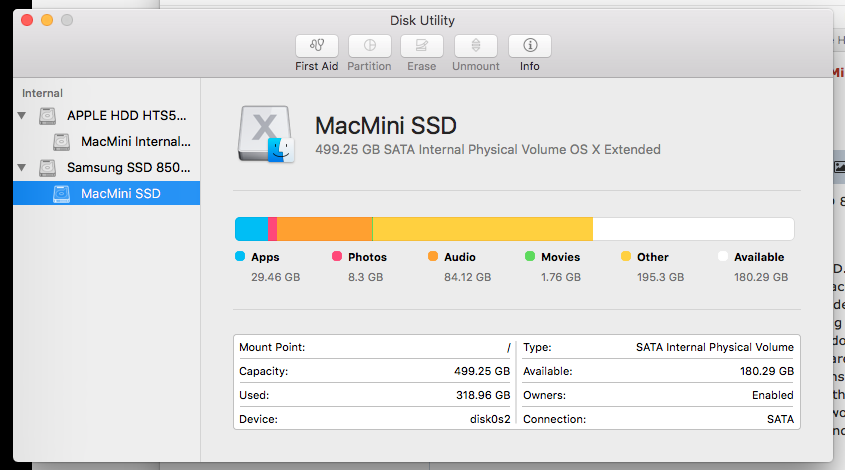Click the Mount Point row label
The width and height of the screenshot is (845, 470).
point(272,347)
